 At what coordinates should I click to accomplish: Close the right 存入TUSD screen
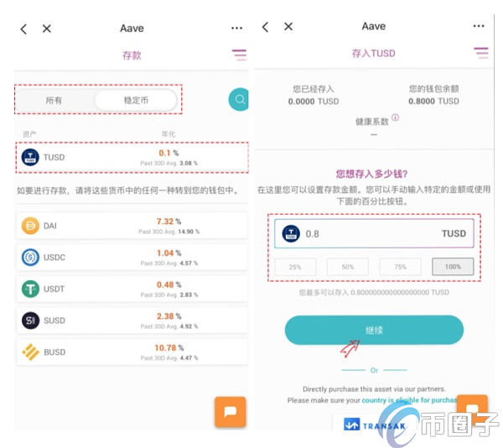pos(288,26)
